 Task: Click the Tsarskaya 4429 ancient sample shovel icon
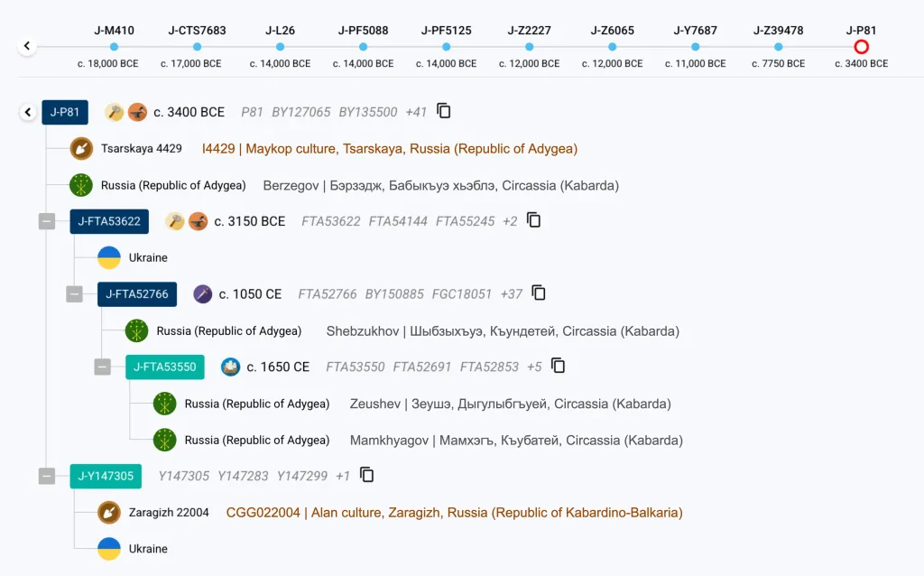[x=82, y=148]
